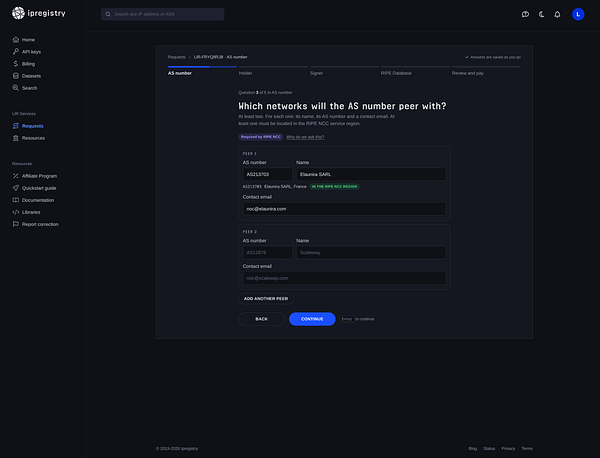
Task: Click Peer 2 Name field
Action: (371, 253)
